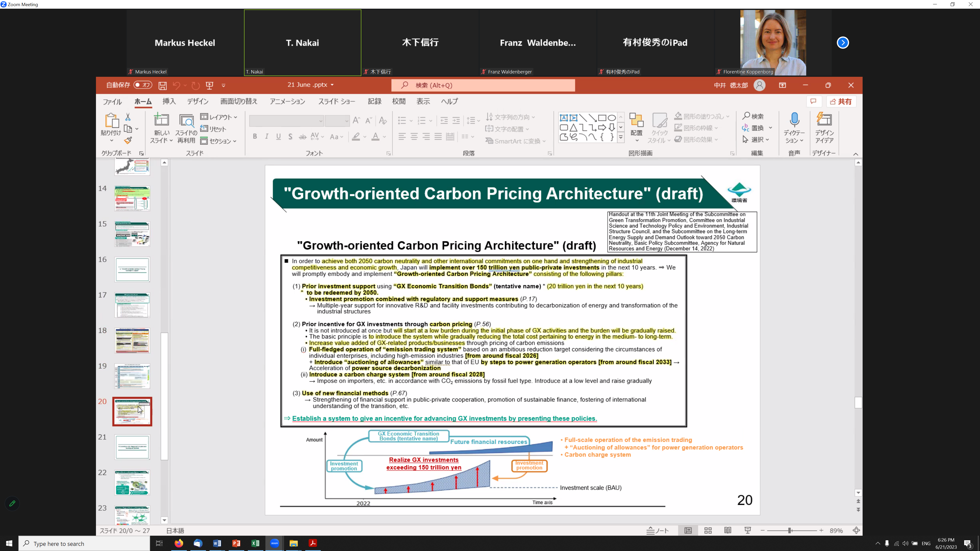Open the Slide Show tab

coord(337,102)
